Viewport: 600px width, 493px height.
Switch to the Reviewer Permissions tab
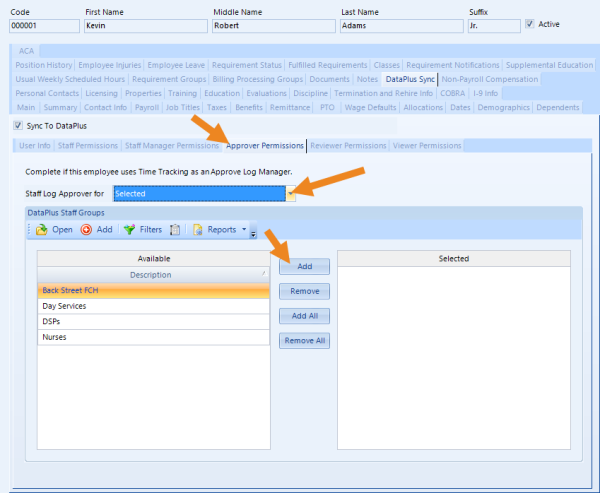[x=348, y=146]
